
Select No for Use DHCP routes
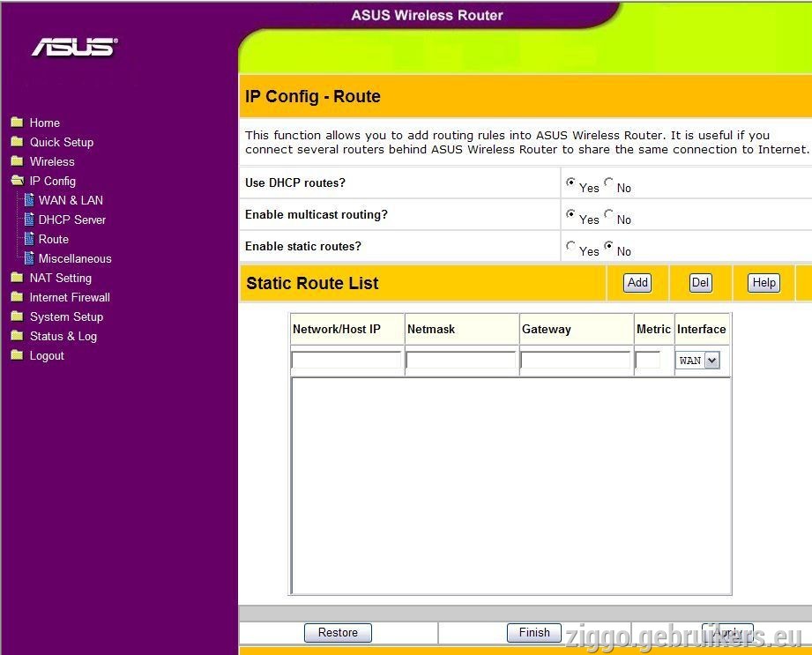[608, 182]
